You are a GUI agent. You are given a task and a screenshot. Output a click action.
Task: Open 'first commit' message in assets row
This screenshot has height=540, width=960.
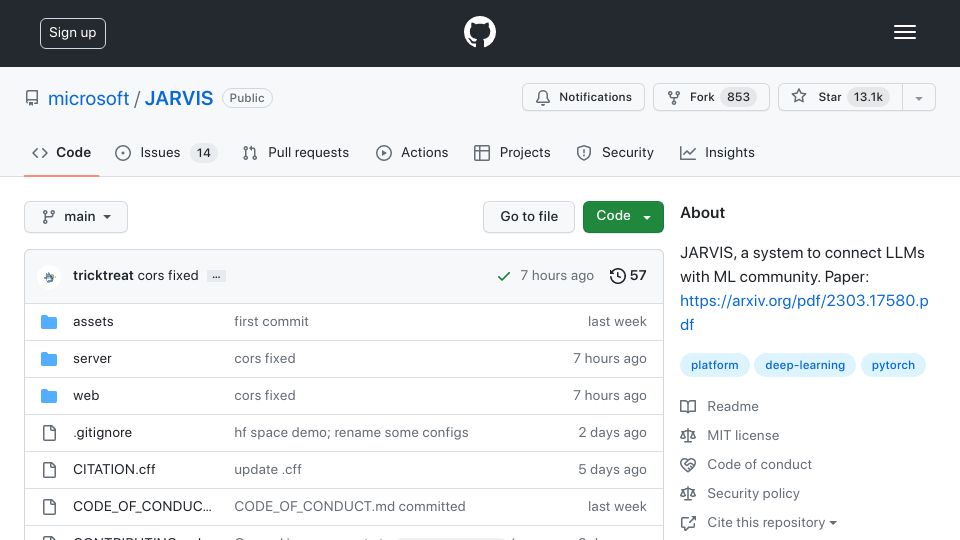271,321
